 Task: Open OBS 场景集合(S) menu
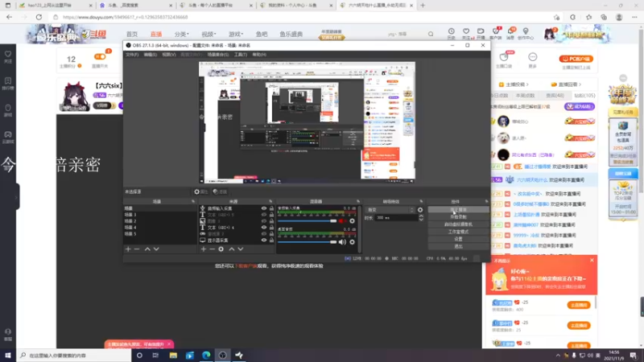click(217, 55)
